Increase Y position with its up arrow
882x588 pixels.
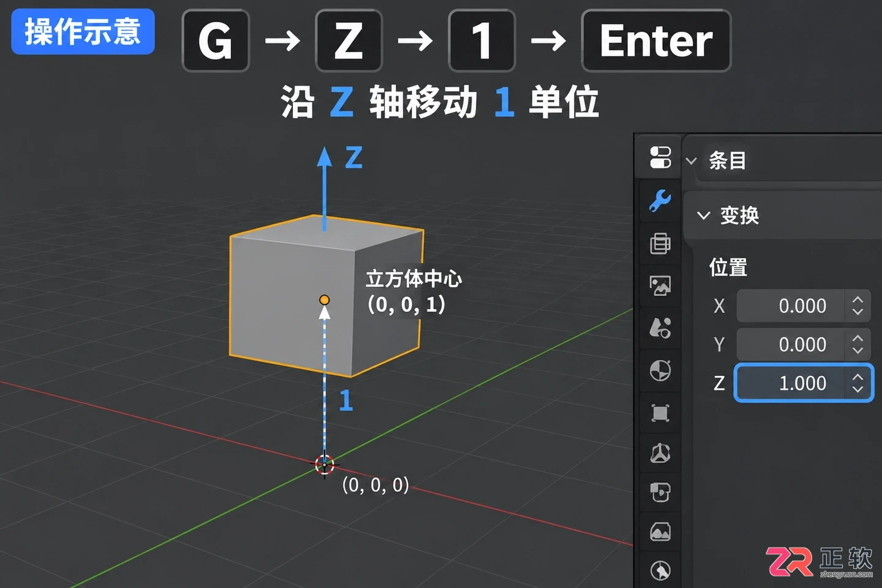coord(858,338)
